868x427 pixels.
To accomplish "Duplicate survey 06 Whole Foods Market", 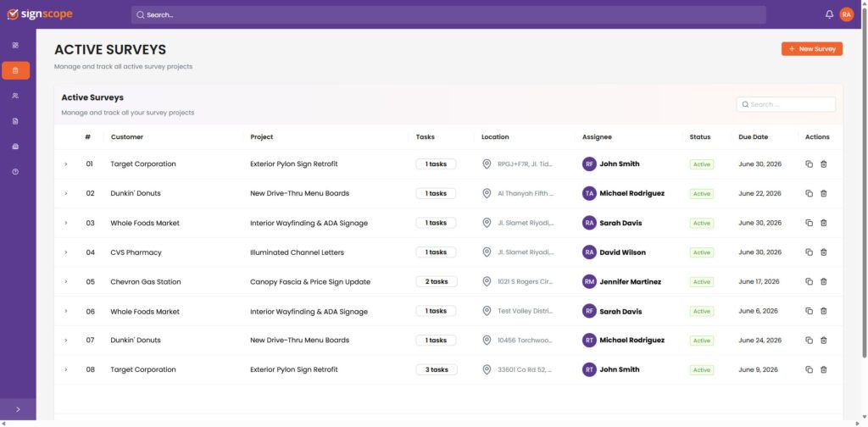I will [809, 311].
